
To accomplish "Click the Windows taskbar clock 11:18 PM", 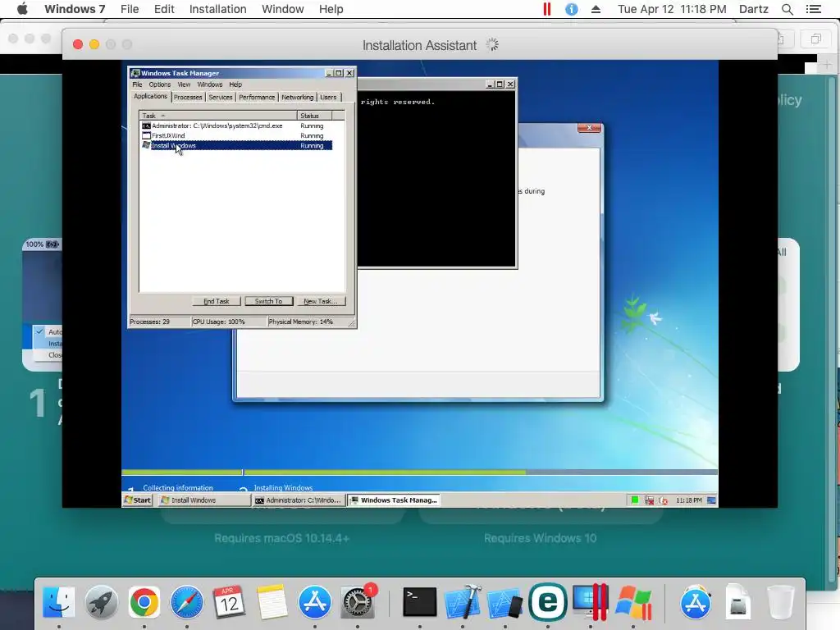I will pos(688,500).
